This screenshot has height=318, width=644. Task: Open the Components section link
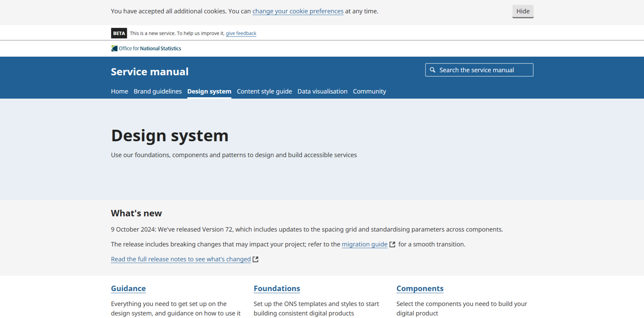tap(420, 289)
